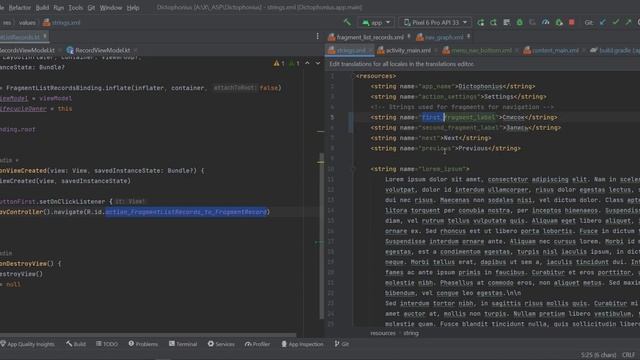Click the Kotlin editor vertical scrollbar
The image size is (640, 360).
[x=321, y=236]
